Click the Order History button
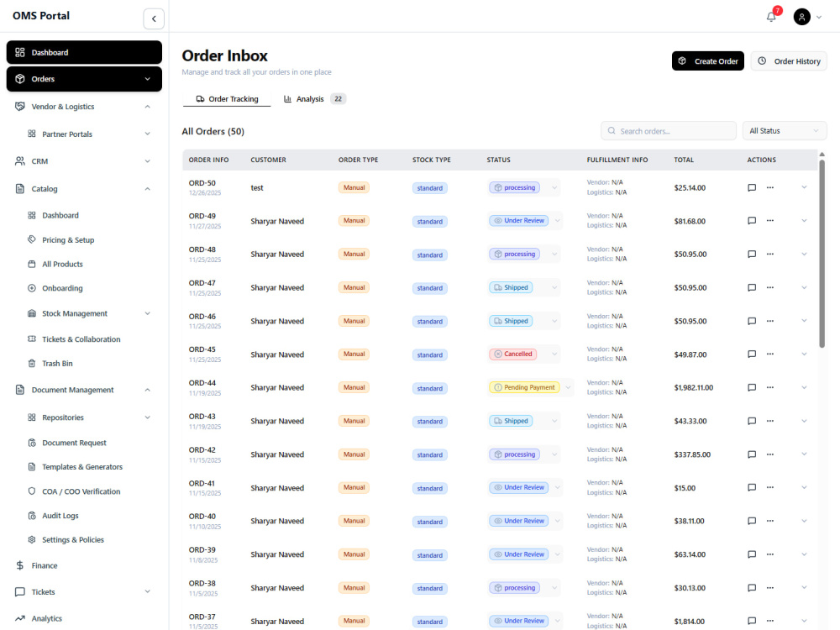Image resolution: width=840 pixels, height=630 pixels. pos(789,61)
